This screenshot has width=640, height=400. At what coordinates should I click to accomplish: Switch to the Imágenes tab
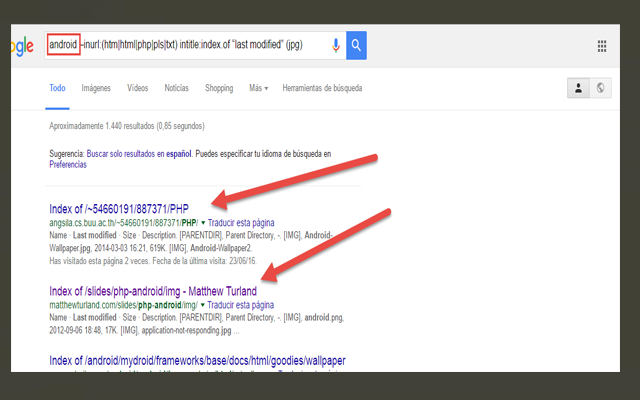point(96,88)
